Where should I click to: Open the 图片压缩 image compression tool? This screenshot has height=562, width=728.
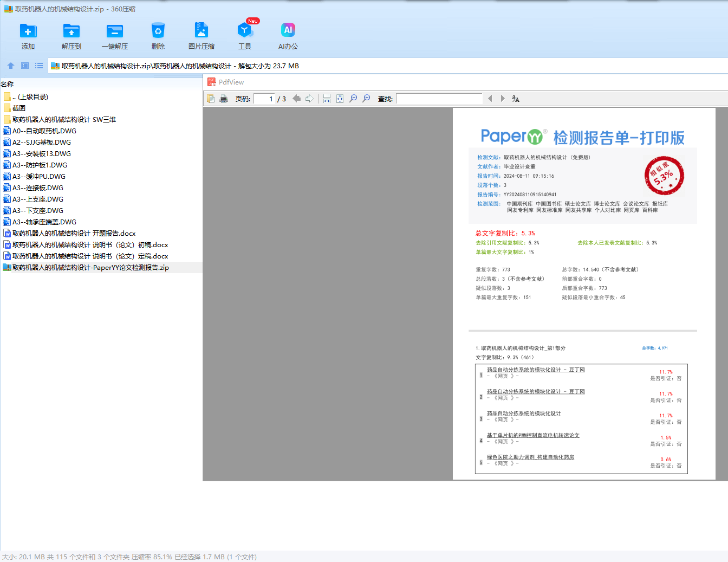[x=201, y=36]
